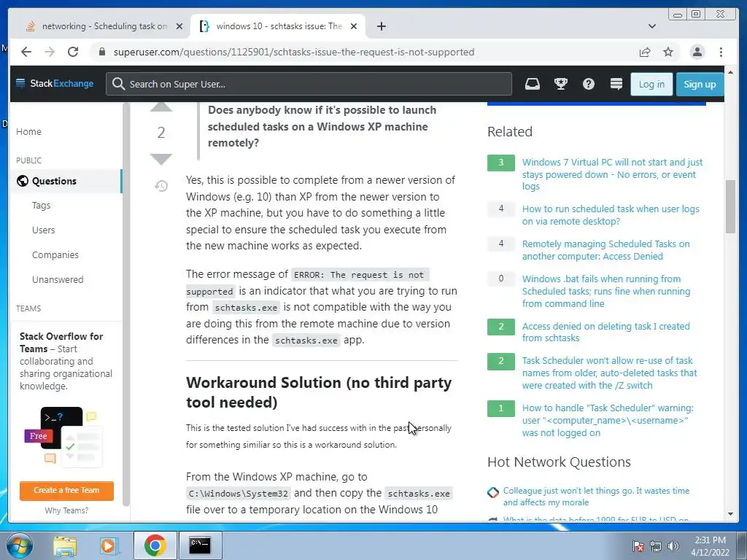
Task: Click the 'Related' heading text
Action: coord(510,131)
